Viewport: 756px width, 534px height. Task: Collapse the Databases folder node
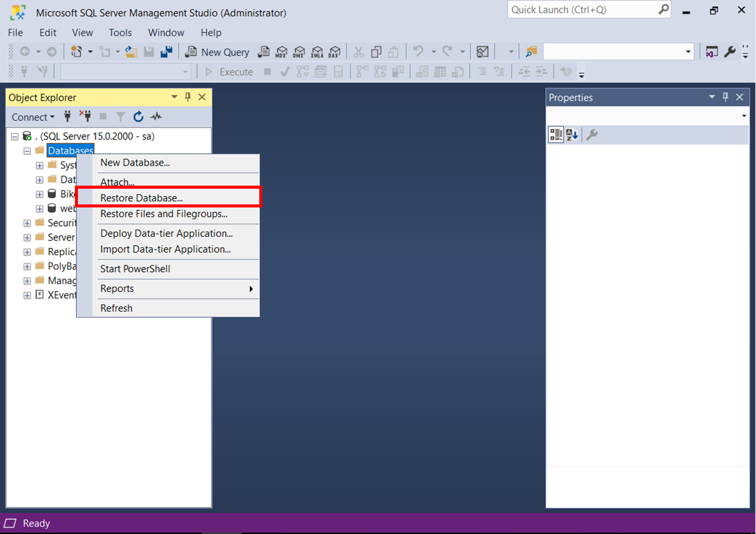click(27, 151)
